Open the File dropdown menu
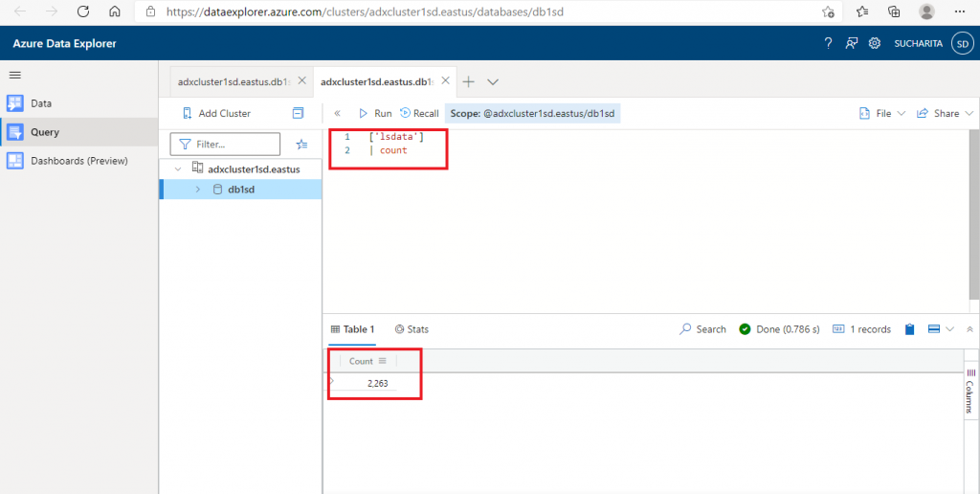The height and width of the screenshot is (494, 980). point(882,113)
